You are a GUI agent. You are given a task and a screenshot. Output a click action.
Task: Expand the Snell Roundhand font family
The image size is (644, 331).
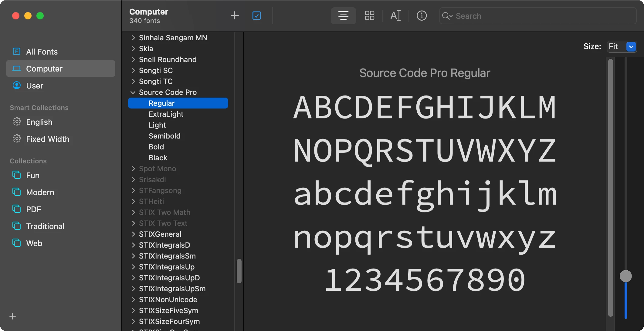coord(133,60)
